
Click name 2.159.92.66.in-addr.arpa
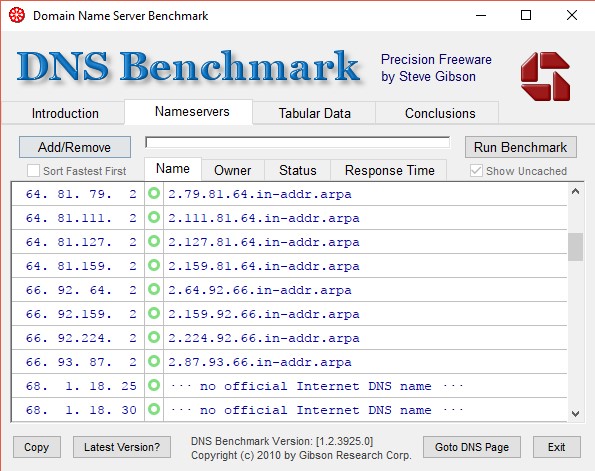click(x=264, y=314)
